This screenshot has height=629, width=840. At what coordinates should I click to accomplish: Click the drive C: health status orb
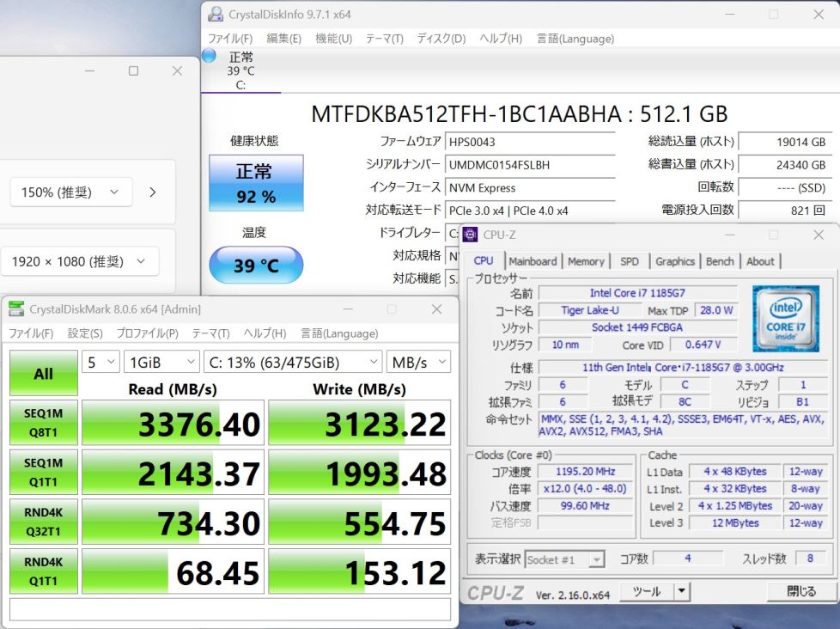[209, 56]
